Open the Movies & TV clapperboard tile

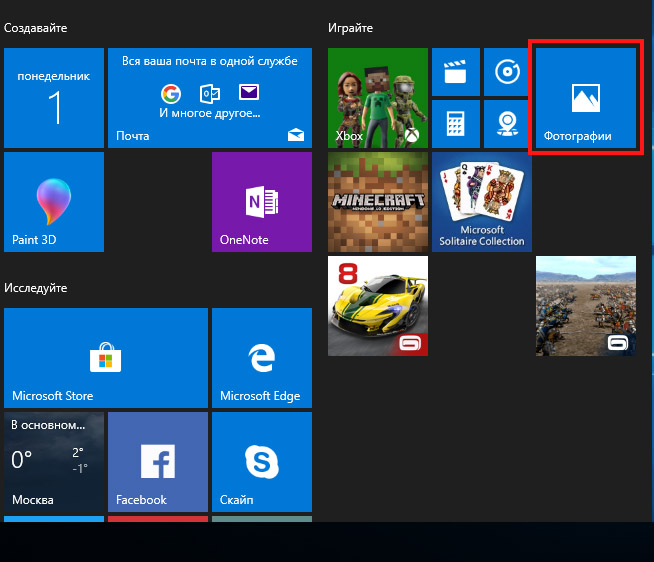[456, 72]
